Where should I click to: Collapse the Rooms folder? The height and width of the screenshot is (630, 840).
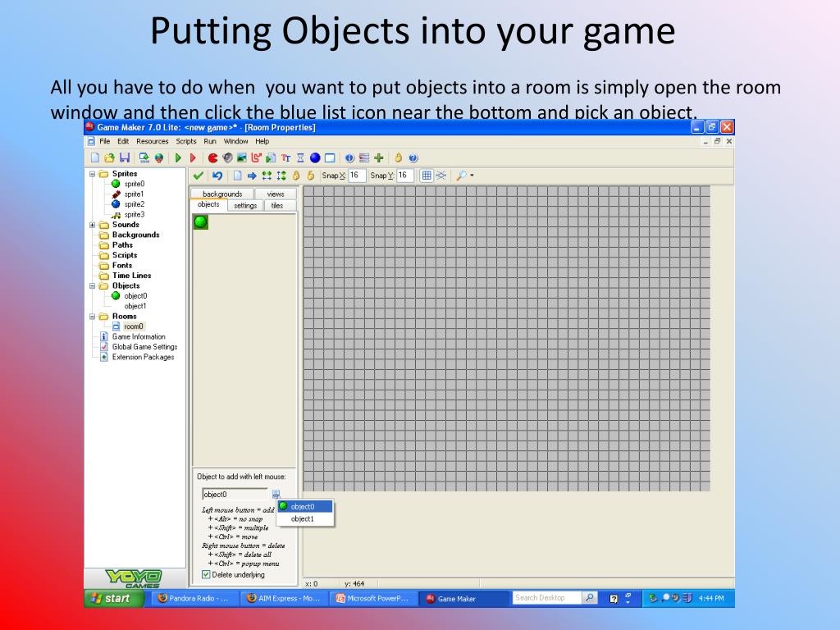point(92,316)
